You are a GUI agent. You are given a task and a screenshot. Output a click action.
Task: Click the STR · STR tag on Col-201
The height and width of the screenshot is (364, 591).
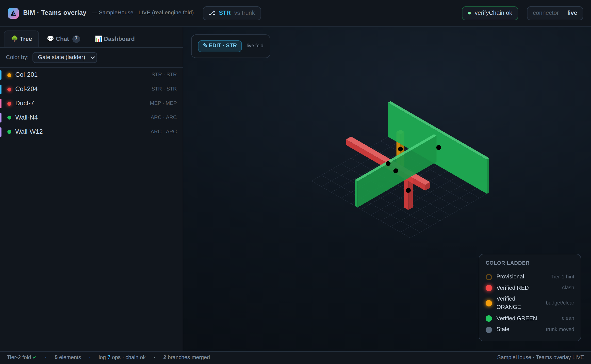(164, 75)
